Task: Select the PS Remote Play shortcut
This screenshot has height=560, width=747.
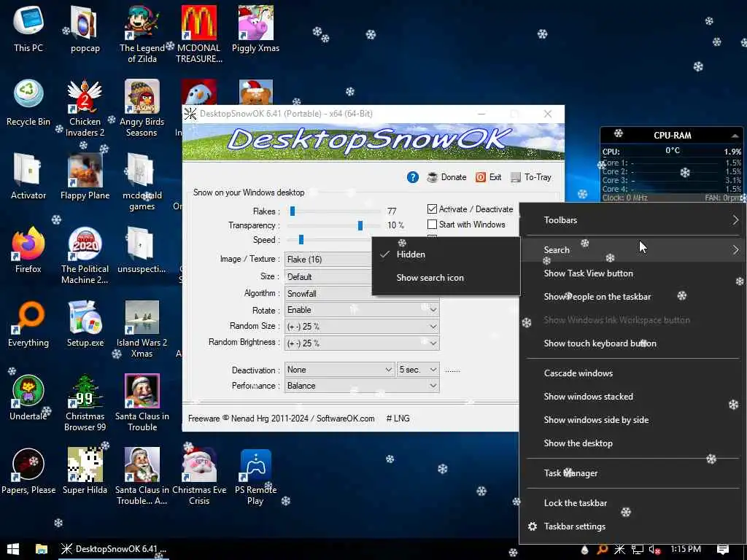Action: (x=255, y=477)
